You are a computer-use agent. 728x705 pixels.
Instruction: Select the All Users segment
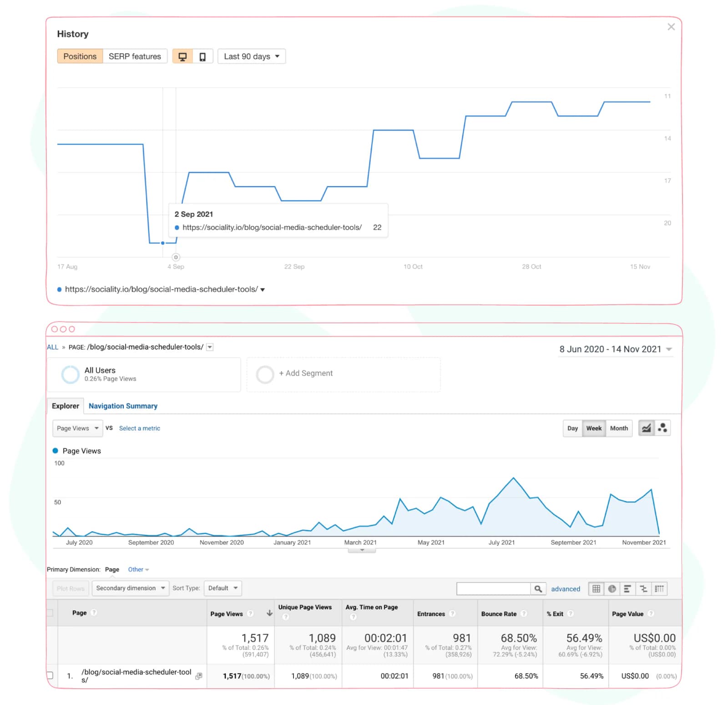pos(144,374)
